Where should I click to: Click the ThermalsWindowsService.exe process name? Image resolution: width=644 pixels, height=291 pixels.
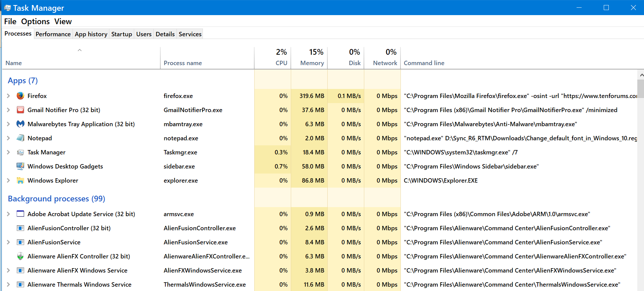point(205,285)
